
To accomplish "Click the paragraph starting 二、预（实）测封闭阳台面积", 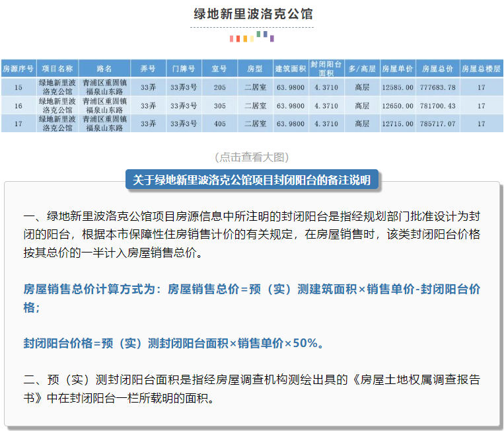I will point(252,389).
